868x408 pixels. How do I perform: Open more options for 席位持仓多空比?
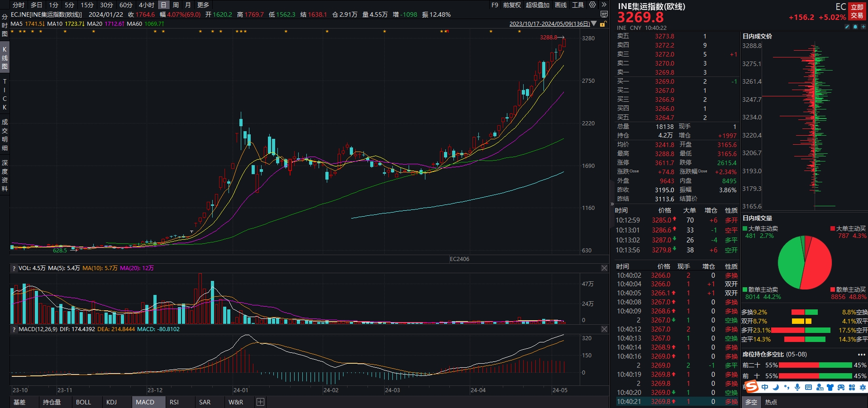861,355
